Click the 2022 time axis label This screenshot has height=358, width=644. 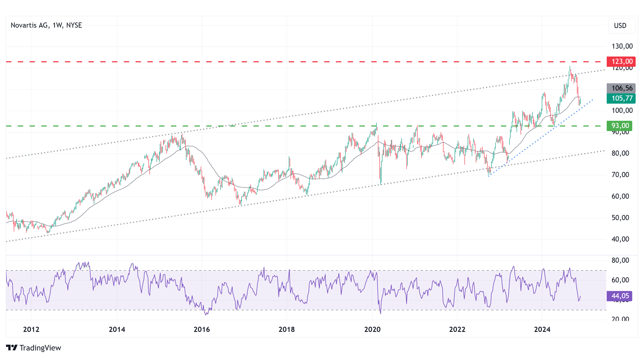click(x=457, y=330)
